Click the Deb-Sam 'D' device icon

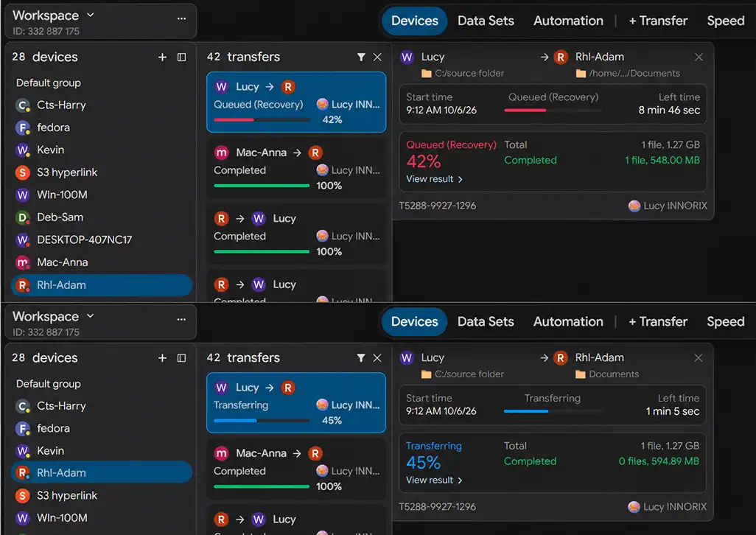point(22,217)
